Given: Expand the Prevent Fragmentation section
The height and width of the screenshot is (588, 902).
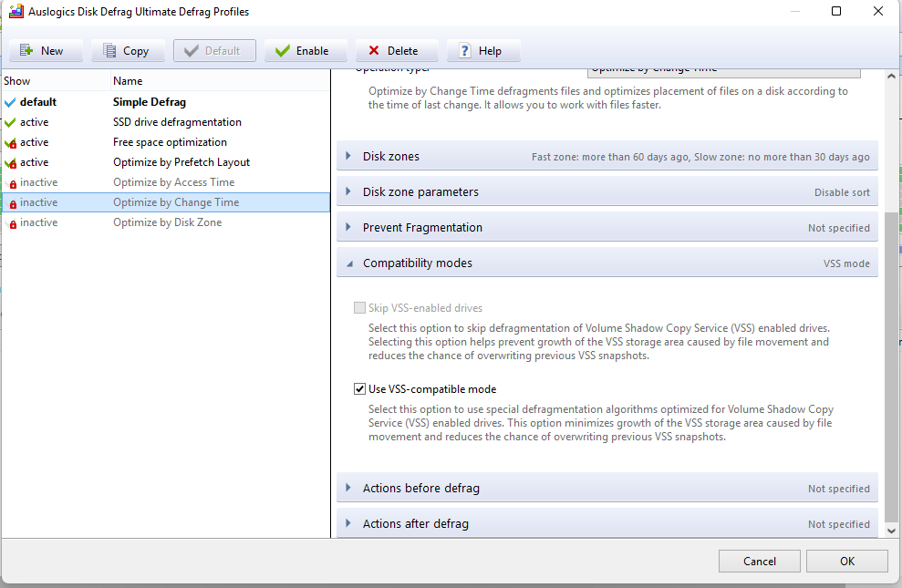Looking at the screenshot, I should coord(607,228).
